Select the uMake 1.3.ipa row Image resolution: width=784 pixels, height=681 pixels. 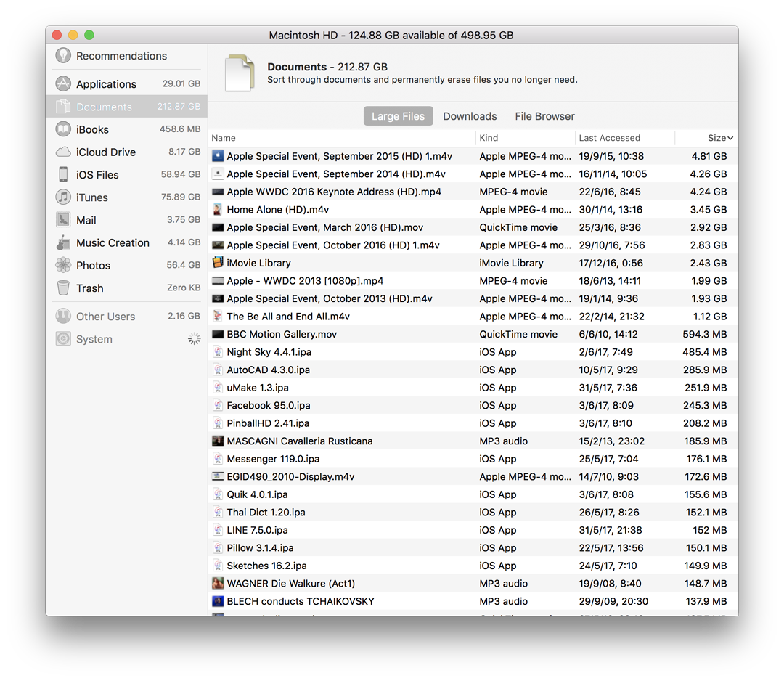(473, 388)
